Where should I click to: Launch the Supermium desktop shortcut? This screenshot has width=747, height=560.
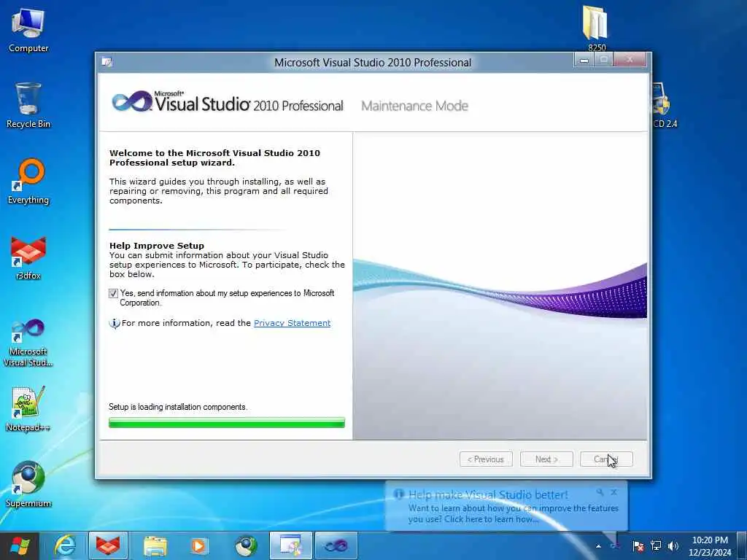(x=28, y=484)
